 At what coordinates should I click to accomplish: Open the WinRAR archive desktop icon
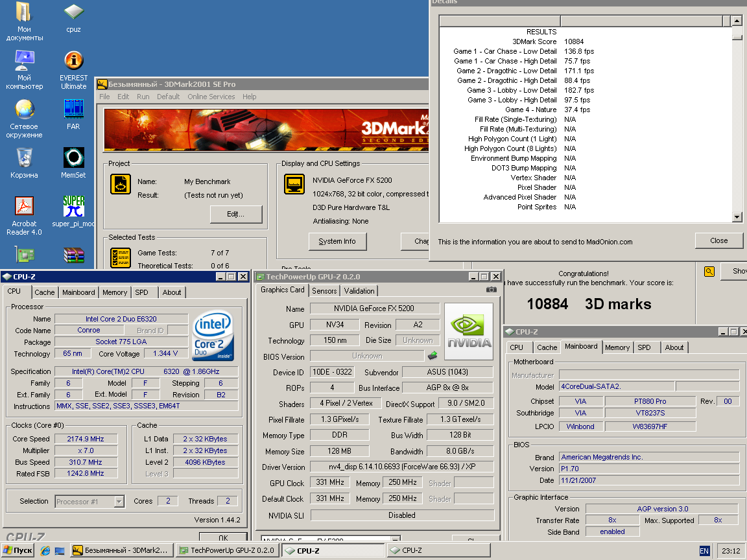pos(73,256)
